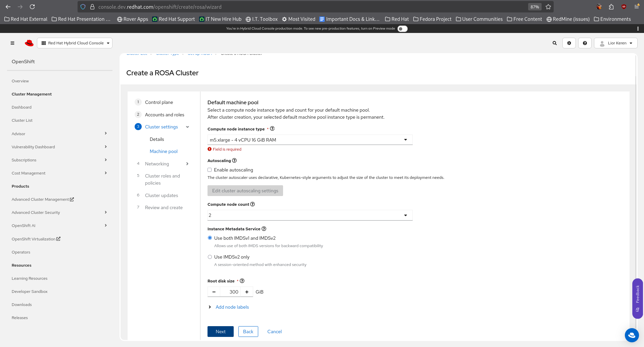Click the tracking protection shield icon
644x347 pixels.
tap(83, 7)
